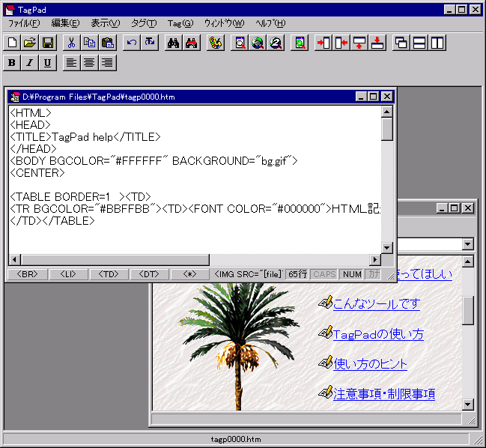Open a file with the folder icon
This screenshot has height=448, width=486.
coord(30,43)
